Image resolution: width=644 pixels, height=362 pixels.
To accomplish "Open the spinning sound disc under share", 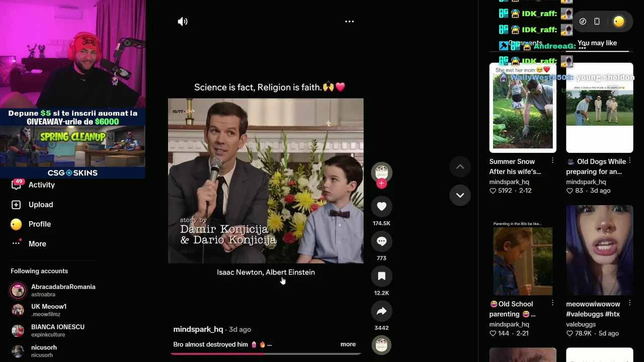I will 381,345.
